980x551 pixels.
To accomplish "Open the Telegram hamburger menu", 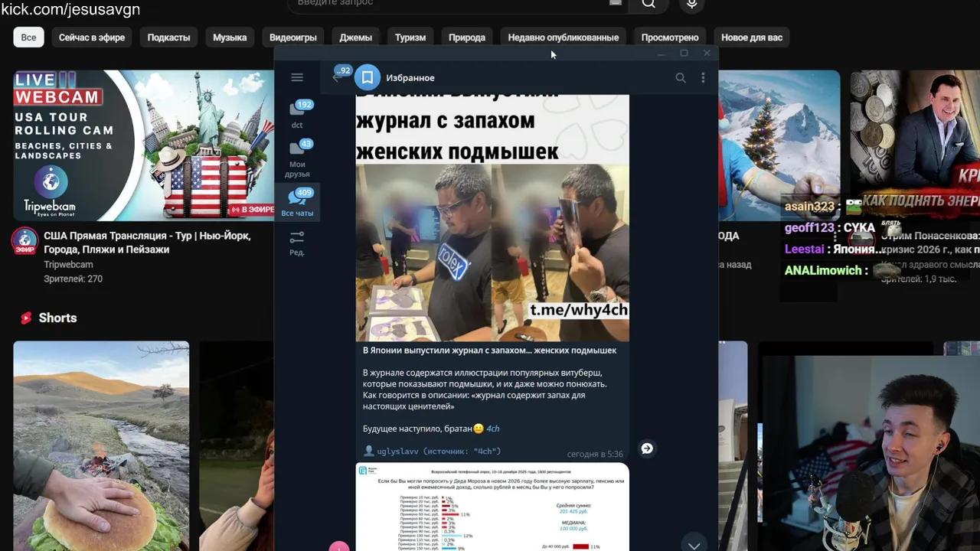I will (x=297, y=77).
